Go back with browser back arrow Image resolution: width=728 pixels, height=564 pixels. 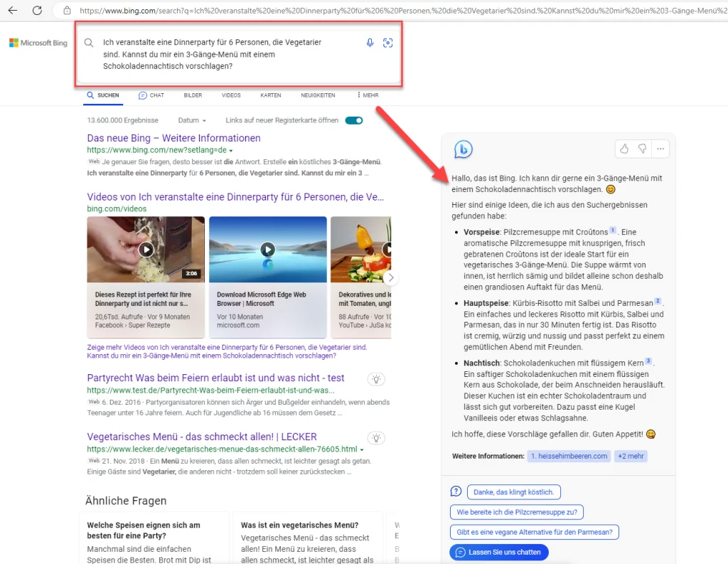13,11
